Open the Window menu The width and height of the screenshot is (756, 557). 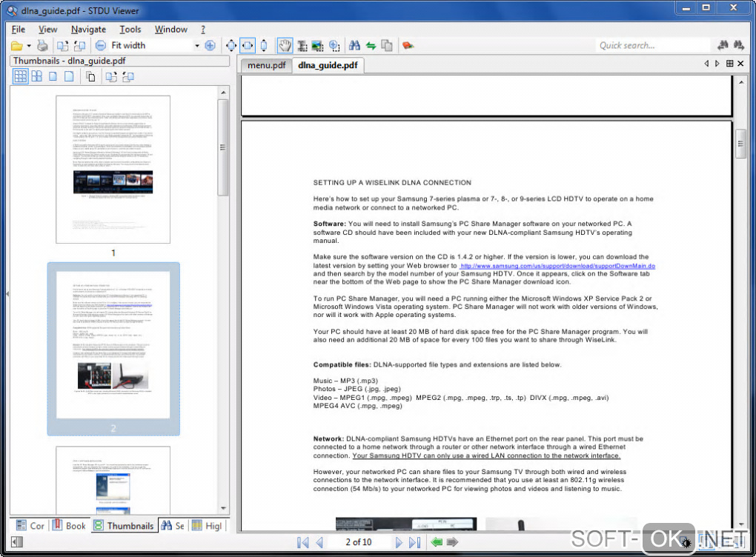pyautogui.click(x=170, y=30)
